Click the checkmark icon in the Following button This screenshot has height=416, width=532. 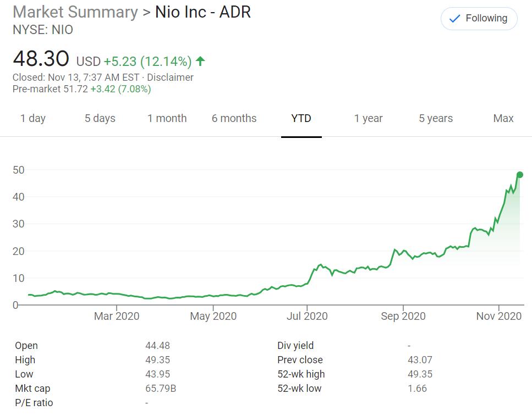click(454, 19)
